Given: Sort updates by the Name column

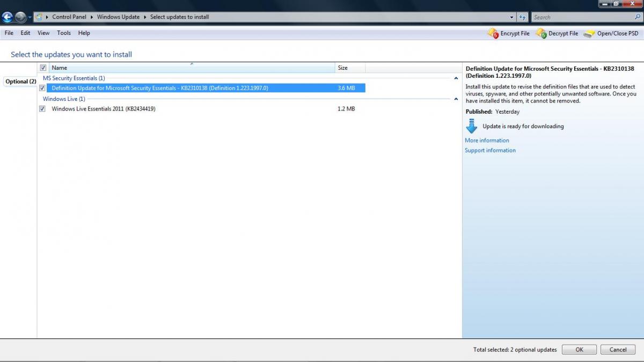Looking at the screenshot, I should [x=192, y=68].
